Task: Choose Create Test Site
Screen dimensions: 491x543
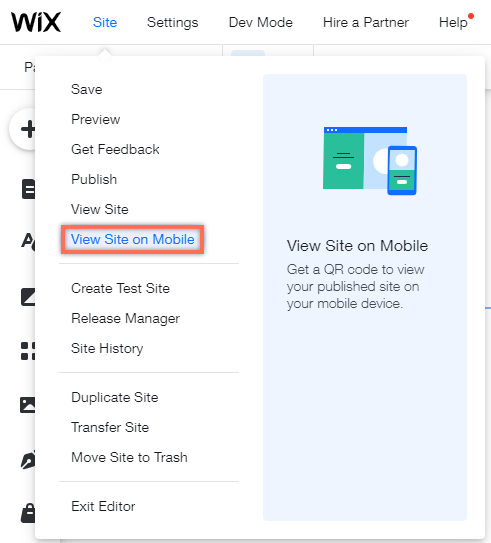Action: point(120,288)
